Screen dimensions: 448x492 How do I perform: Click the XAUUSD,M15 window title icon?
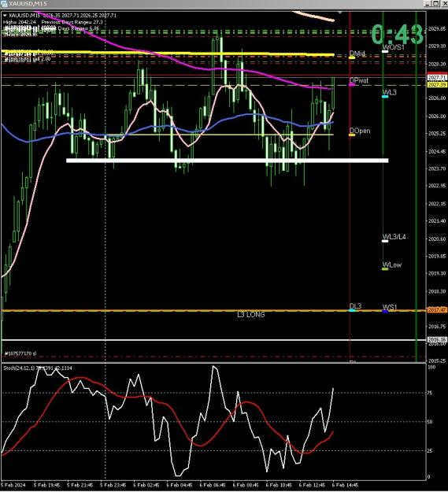(x=4, y=3)
